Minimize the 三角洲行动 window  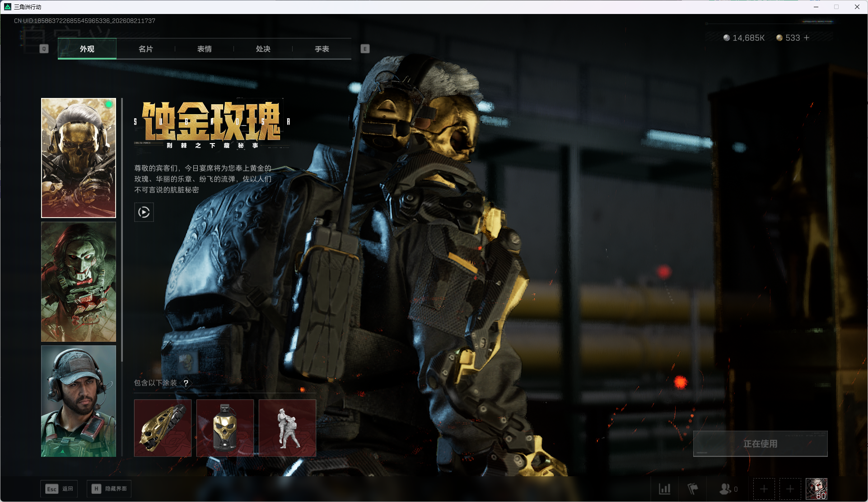pyautogui.click(x=816, y=7)
